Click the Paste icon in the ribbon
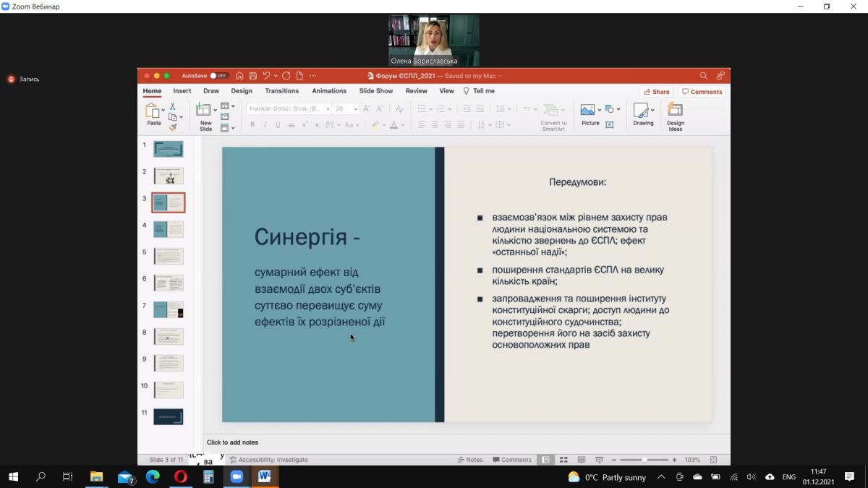The image size is (868, 488). pyautogui.click(x=153, y=111)
